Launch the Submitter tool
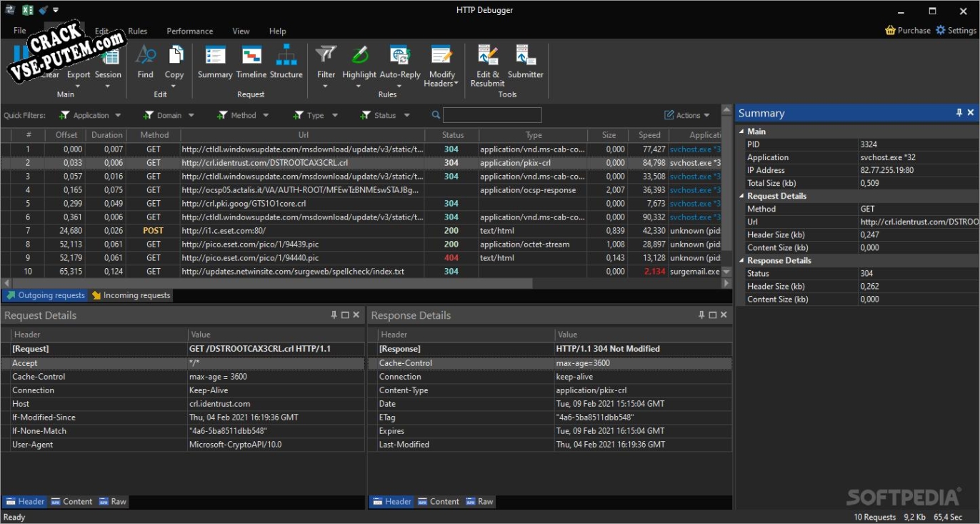The image size is (980, 524). [526, 62]
